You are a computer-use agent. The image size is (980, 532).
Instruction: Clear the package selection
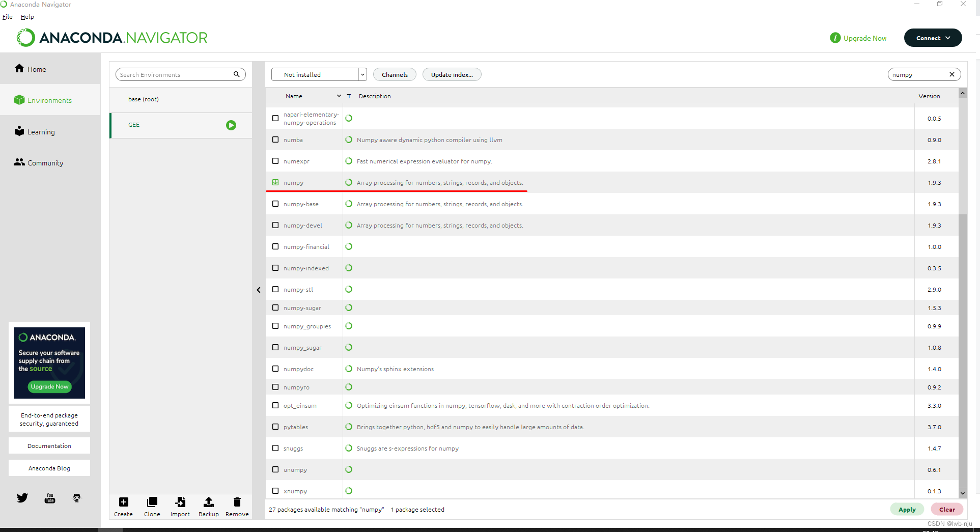click(x=947, y=509)
